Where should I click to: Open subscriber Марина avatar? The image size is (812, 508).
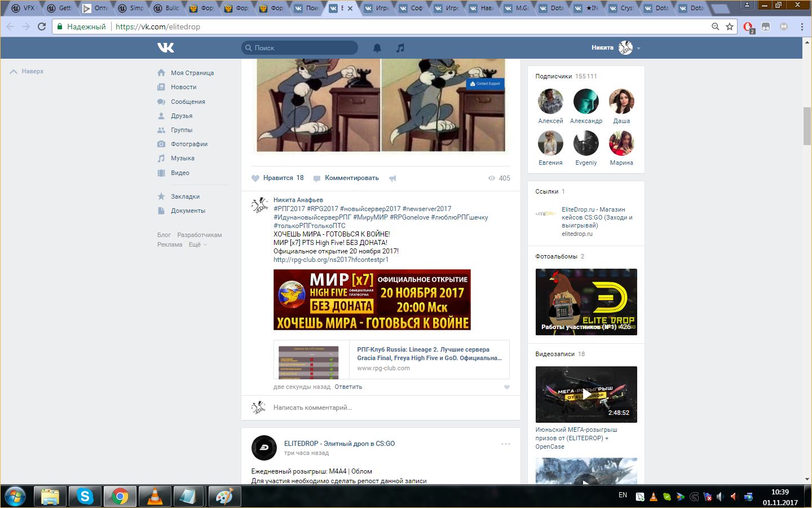point(621,143)
